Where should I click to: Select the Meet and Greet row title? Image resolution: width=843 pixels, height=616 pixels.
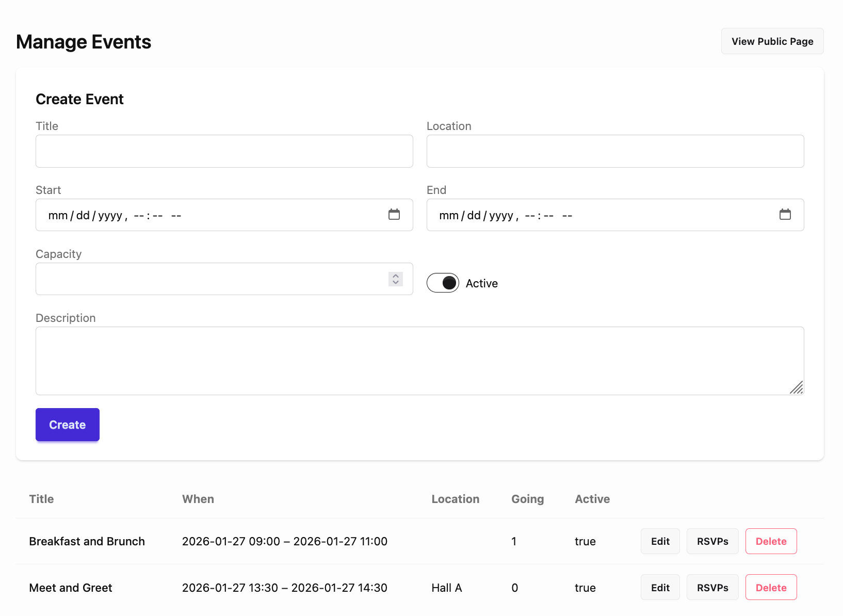pyautogui.click(x=71, y=588)
